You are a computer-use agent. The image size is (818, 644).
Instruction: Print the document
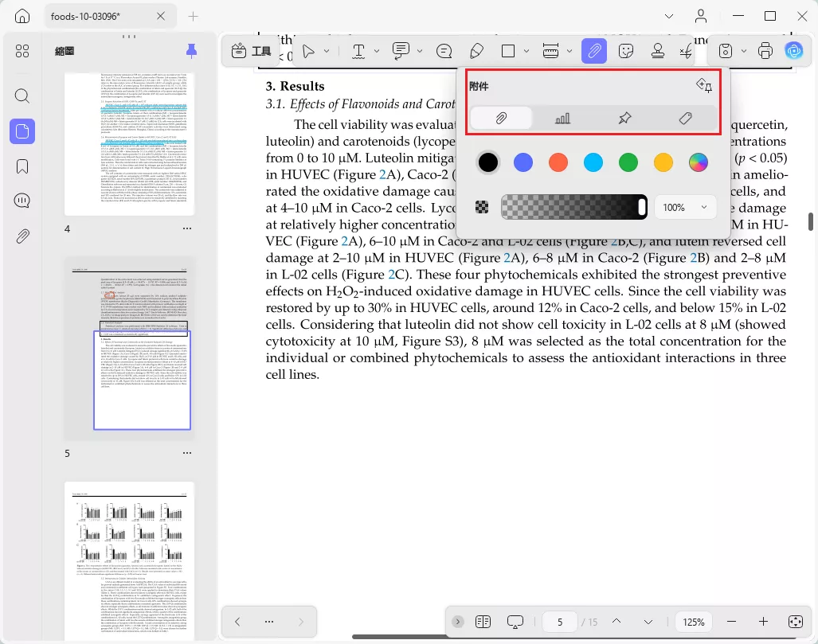[x=765, y=51]
